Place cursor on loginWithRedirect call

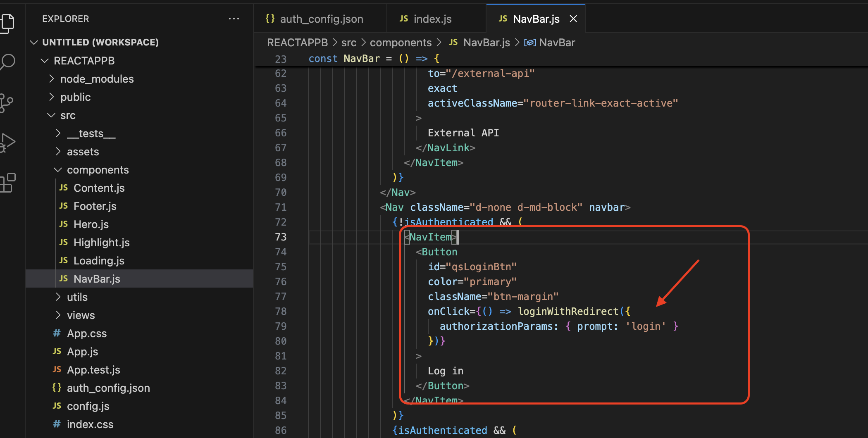[568, 311]
